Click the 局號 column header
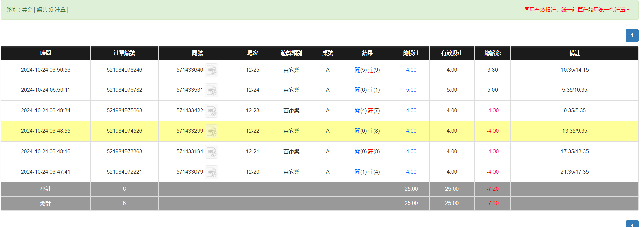This screenshot has width=644, height=227. pyautogui.click(x=197, y=53)
